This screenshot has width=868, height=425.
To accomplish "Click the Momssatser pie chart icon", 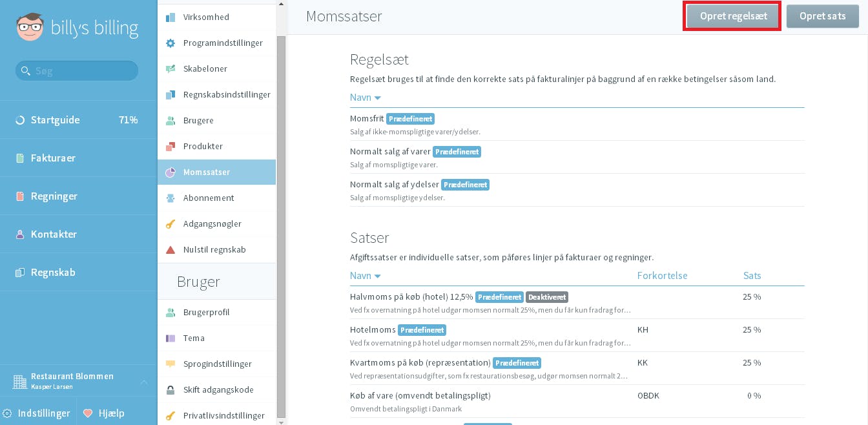I will tap(170, 172).
